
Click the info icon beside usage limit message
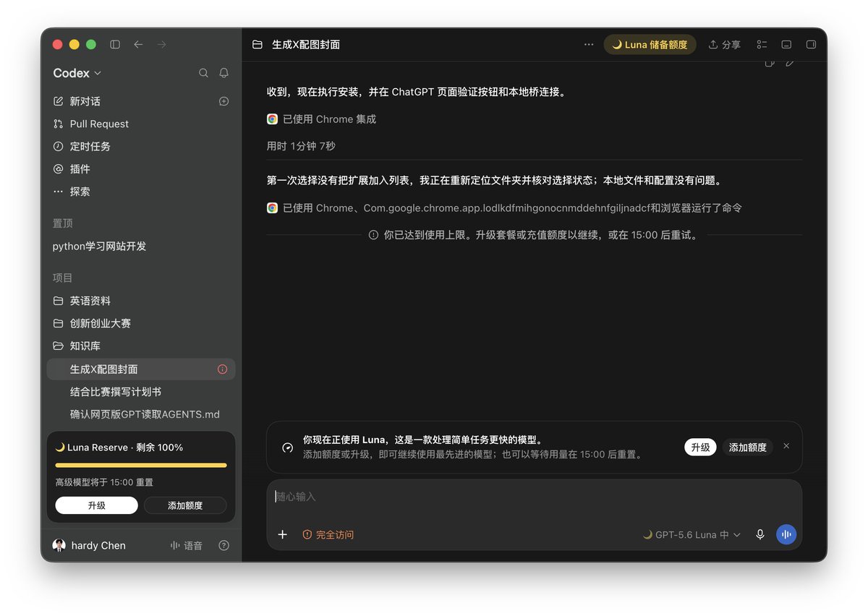373,235
